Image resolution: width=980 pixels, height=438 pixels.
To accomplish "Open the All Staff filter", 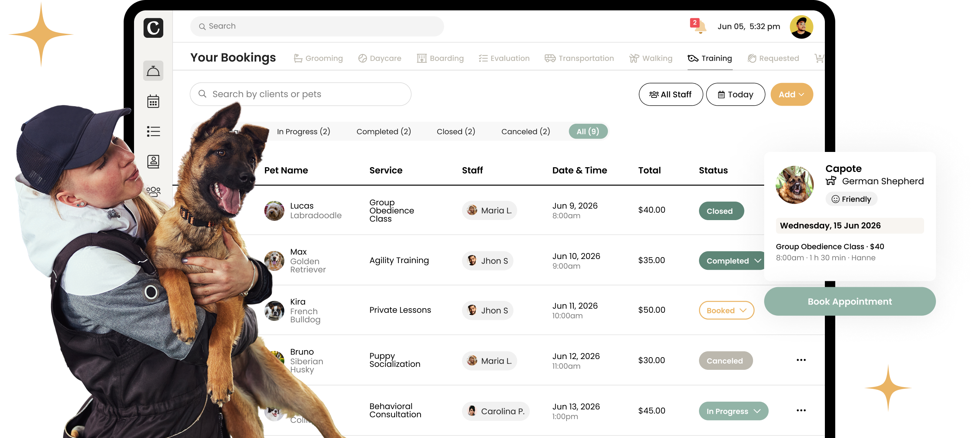I will 670,94.
